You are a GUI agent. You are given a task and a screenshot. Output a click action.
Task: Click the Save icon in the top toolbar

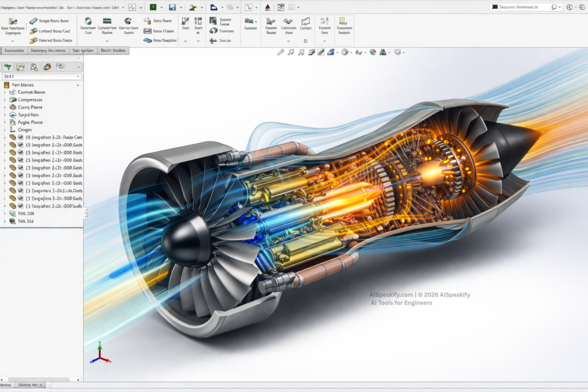[173, 6]
